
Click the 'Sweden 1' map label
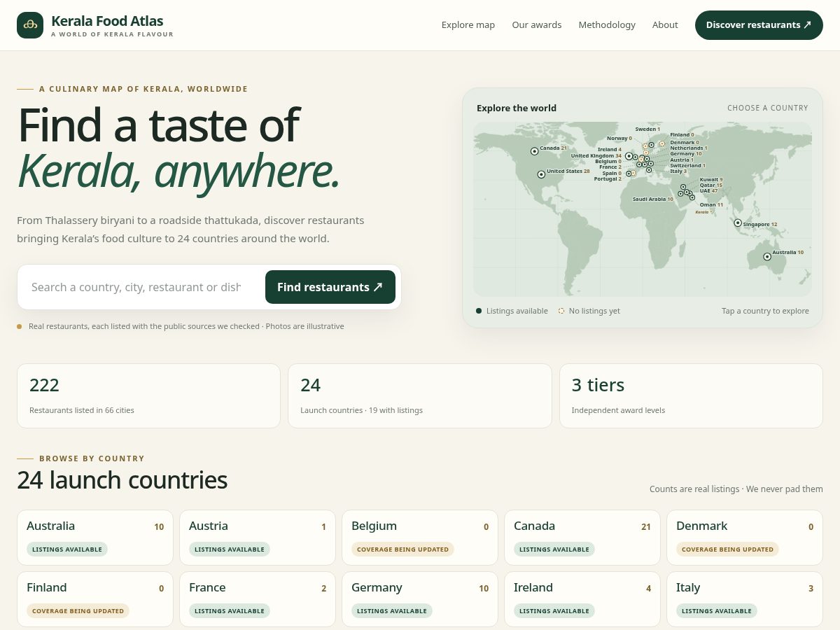647,129
